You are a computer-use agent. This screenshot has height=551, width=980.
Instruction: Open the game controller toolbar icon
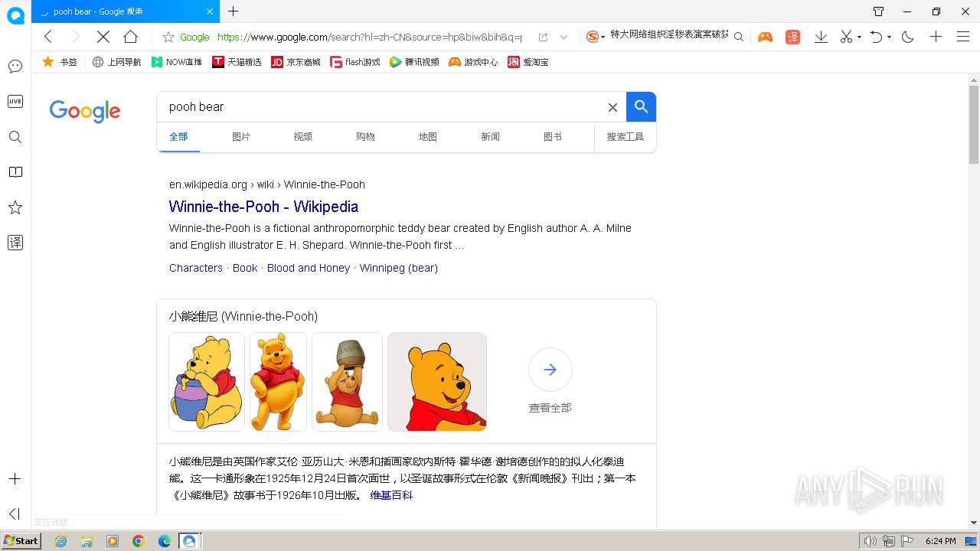click(x=765, y=37)
